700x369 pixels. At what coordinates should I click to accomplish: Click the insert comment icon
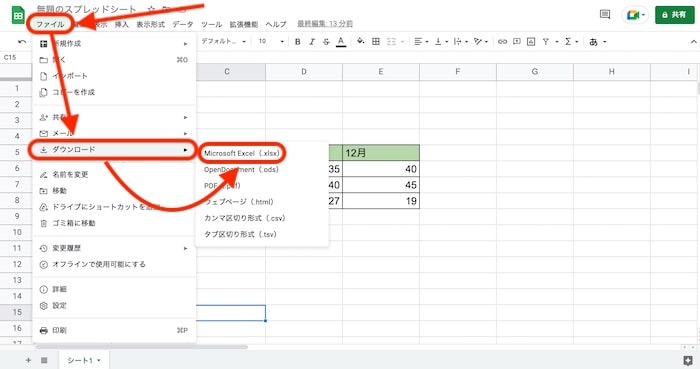517,41
